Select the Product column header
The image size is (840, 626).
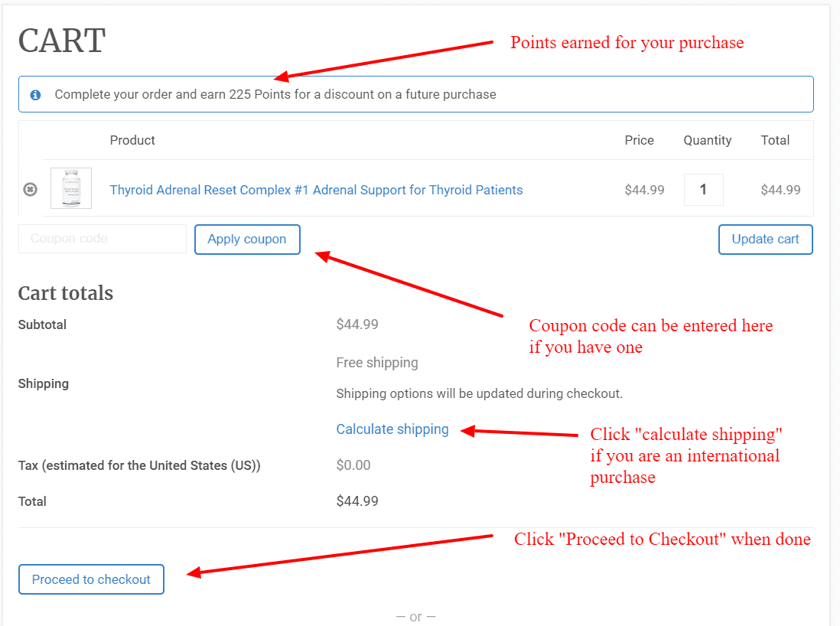(x=132, y=140)
